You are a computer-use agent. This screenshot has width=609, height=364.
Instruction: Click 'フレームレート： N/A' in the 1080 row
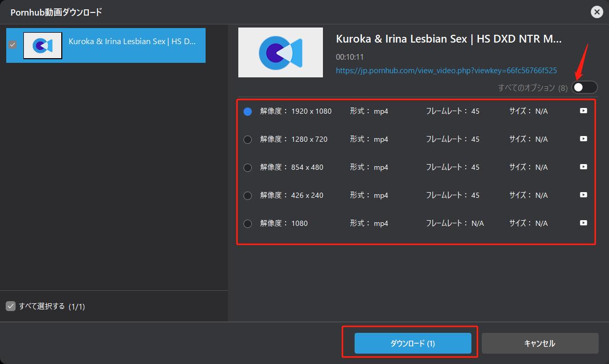click(x=455, y=223)
